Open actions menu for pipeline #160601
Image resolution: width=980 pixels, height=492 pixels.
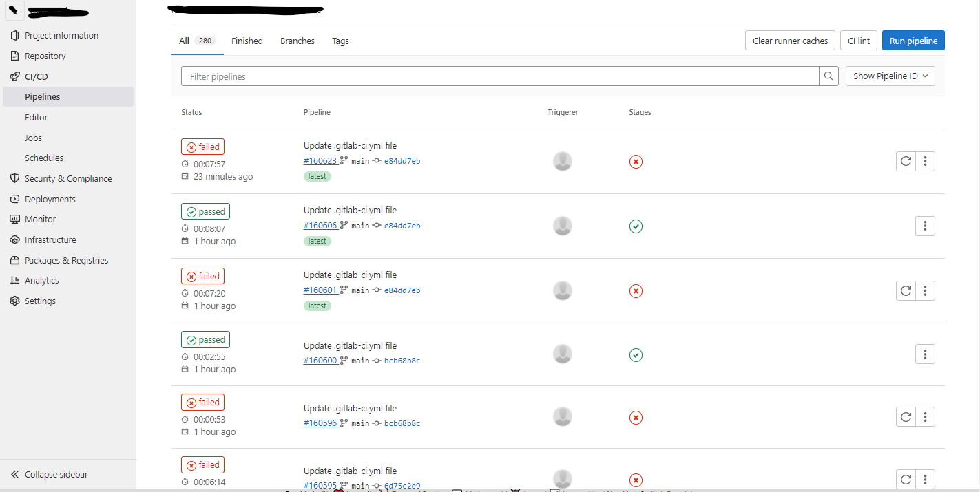925,290
